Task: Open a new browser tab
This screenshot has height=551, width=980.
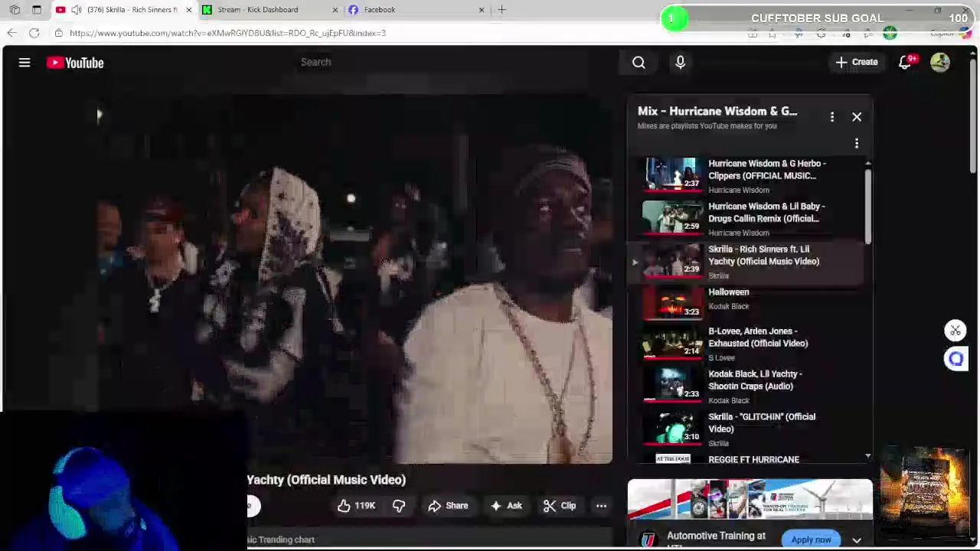Action: [x=501, y=10]
